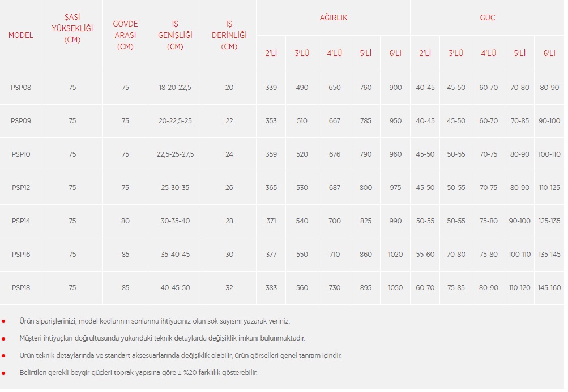The height and width of the screenshot is (392, 568).
Task: Click the 145-160 power value
Action: pos(549,288)
